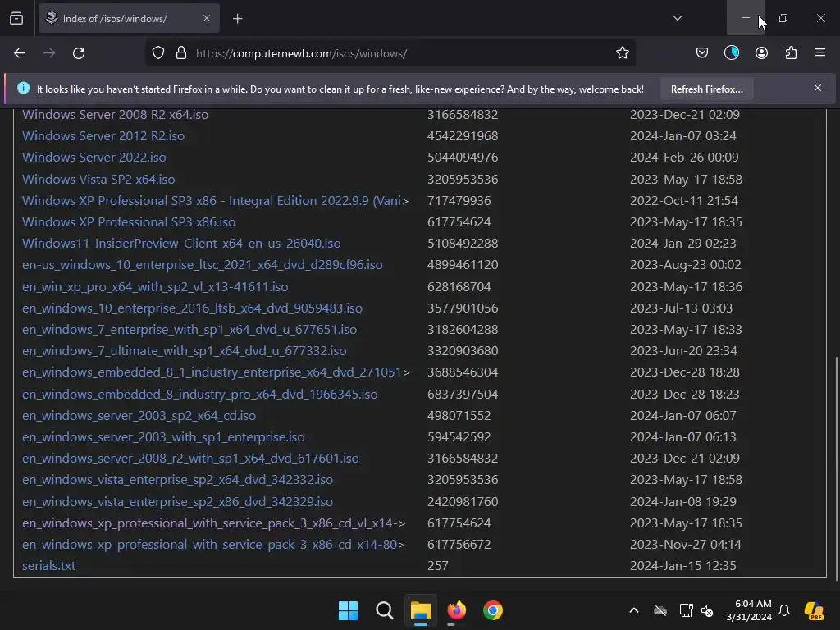Image resolution: width=840 pixels, height=630 pixels.
Task: Open the tracking protection shield icon
Action: (158, 53)
